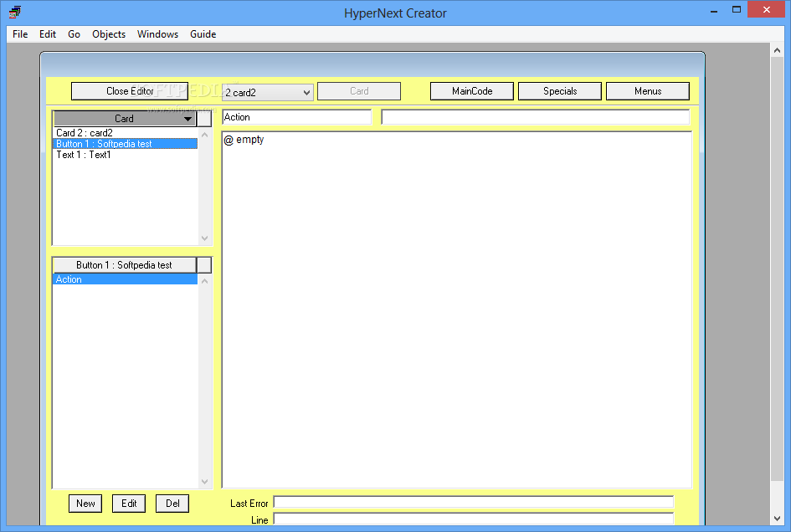Click the HyperNext Creator app icon in title bar
The image size is (791, 532).
coord(14,12)
